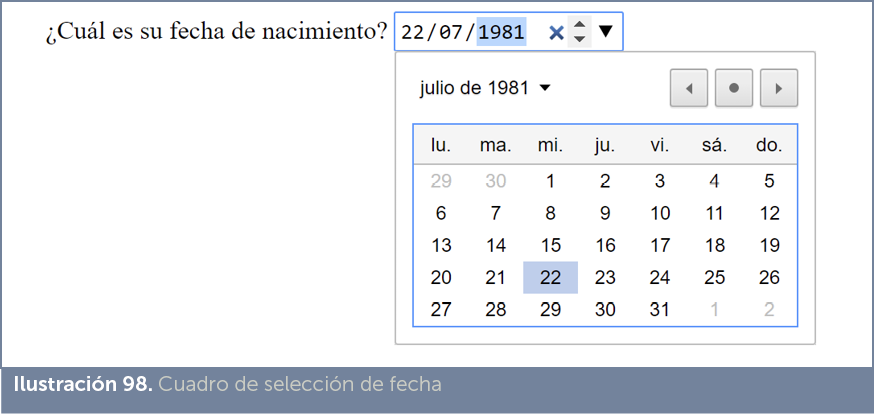This screenshot has height=415, width=874.
Task: Click the month 07 in the date field
Action: 452,32
